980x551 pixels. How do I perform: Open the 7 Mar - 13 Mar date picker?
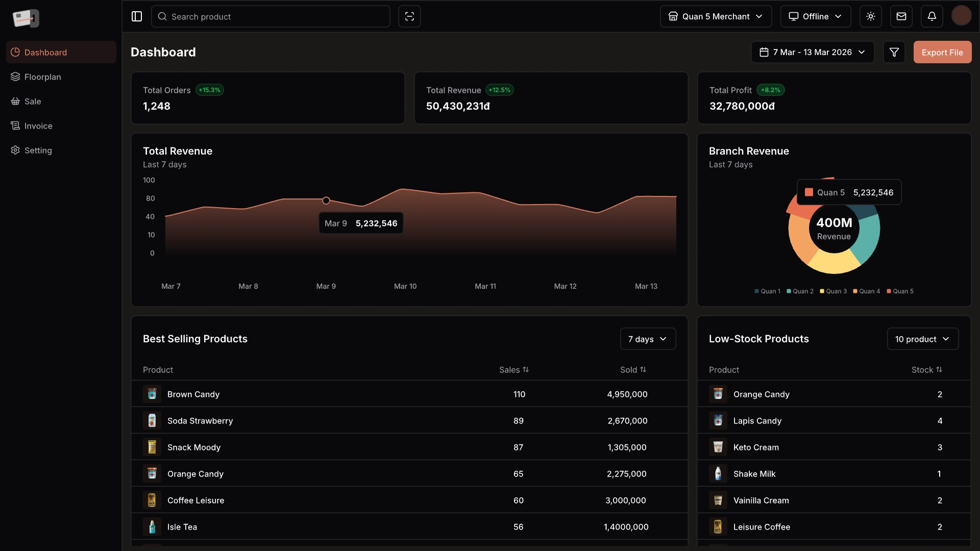(812, 52)
